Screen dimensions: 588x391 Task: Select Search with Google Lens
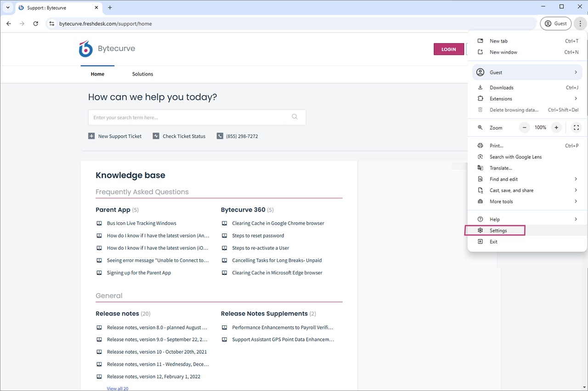[527, 156]
